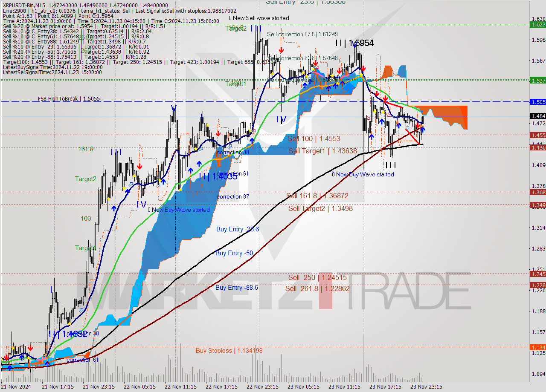The height and width of the screenshot is (392, 546).
Task: Click the 'correction 87' blue label
Action: point(233,196)
